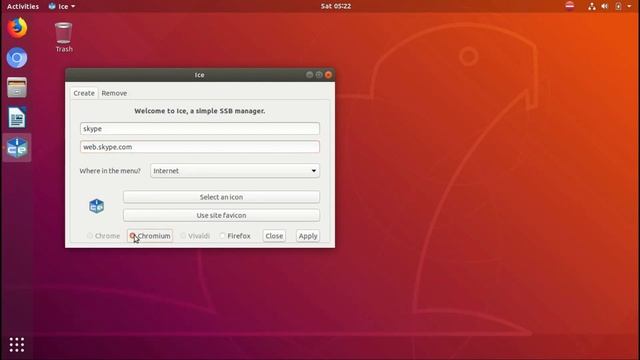The height and width of the screenshot is (360, 640).
Task: Open the volume indicator in top bar
Action: point(604,6)
